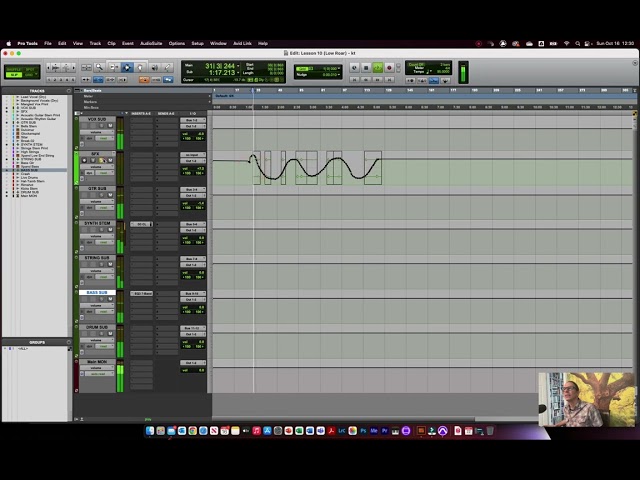Click orange button below the Grabber tool
Viewport: 640px width, 480px height.
tap(144, 80)
